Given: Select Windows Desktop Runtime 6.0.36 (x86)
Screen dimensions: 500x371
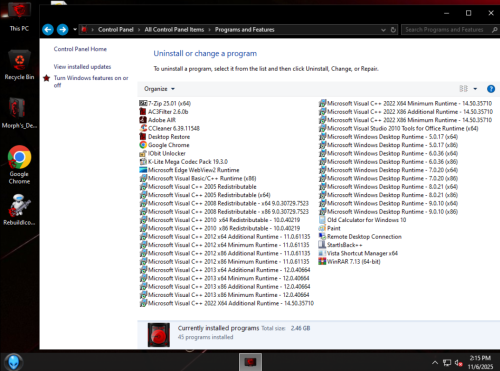Looking at the screenshot, I should (388, 162).
